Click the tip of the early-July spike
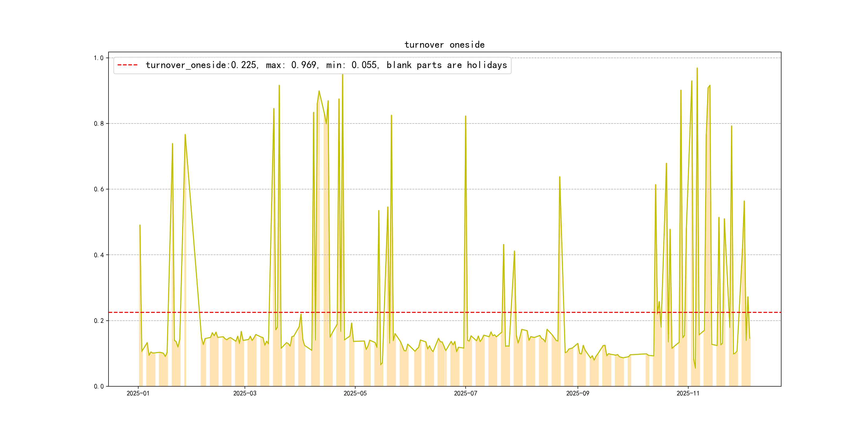868x434 pixels. (x=466, y=116)
